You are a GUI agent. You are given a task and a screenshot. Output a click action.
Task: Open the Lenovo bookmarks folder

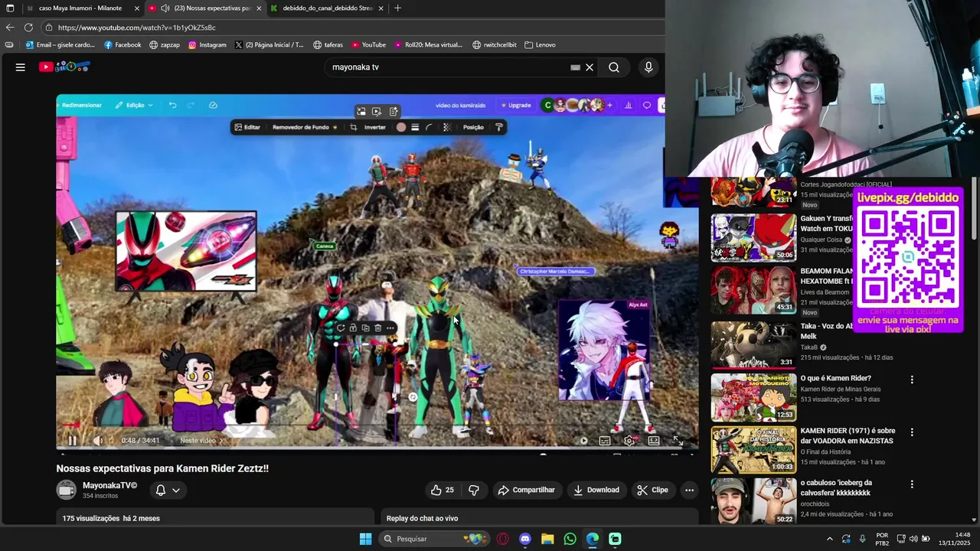point(540,45)
